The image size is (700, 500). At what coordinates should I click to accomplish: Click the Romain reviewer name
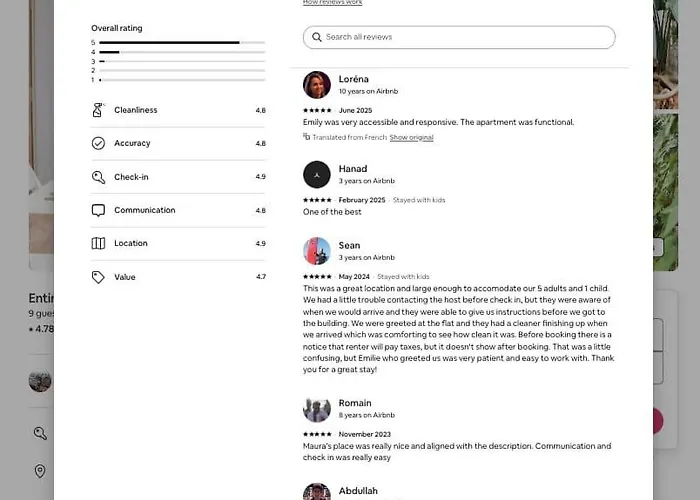355,403
